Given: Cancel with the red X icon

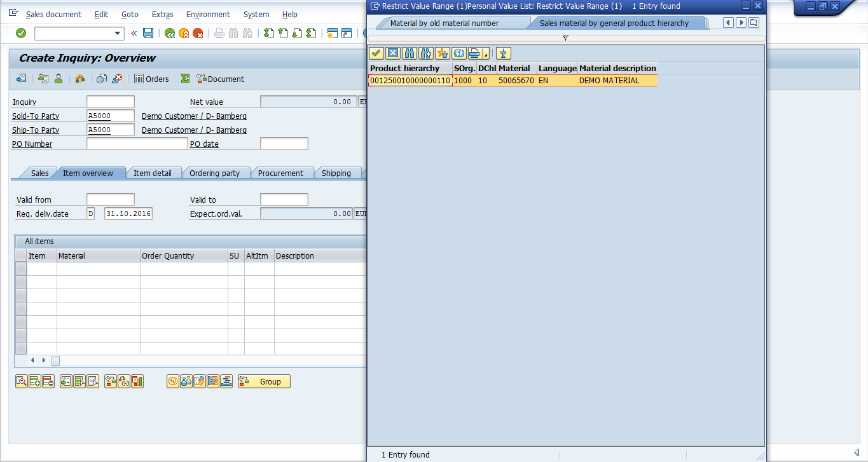Looking at the screenshot, I should (x=198, y=33).
